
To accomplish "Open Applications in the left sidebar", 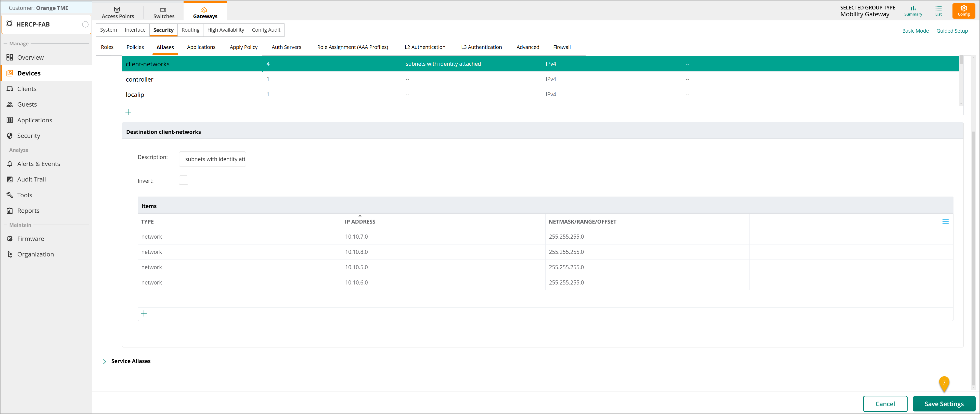I will tap(46, 120).
